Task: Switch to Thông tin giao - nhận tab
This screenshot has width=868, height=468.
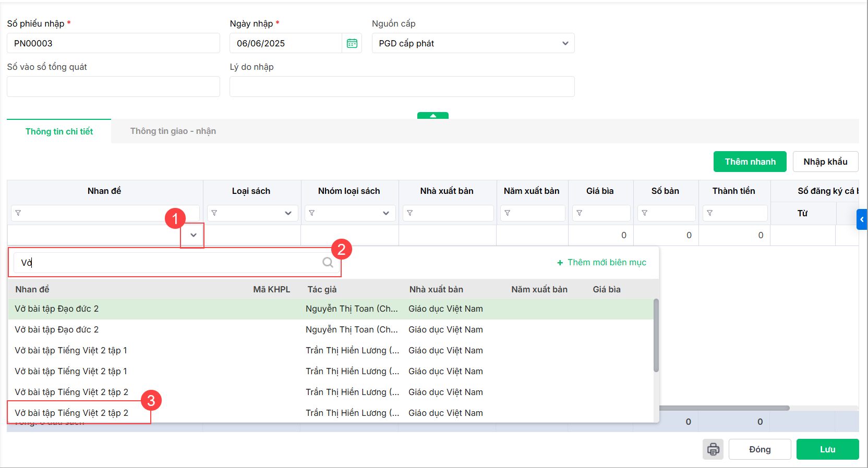Action: pos(173,131)
